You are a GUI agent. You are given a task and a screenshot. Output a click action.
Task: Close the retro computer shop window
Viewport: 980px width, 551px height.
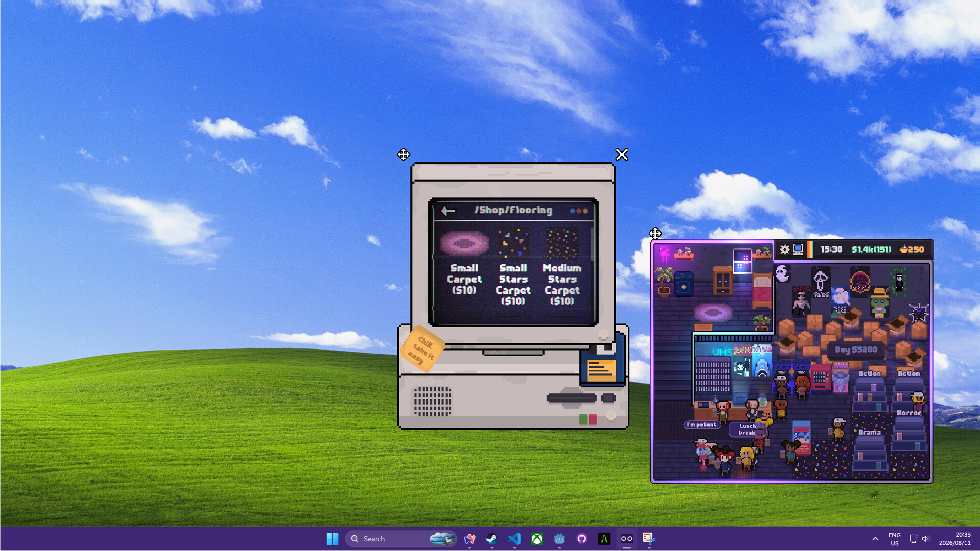pyautogui.click(x=622, y=155)
